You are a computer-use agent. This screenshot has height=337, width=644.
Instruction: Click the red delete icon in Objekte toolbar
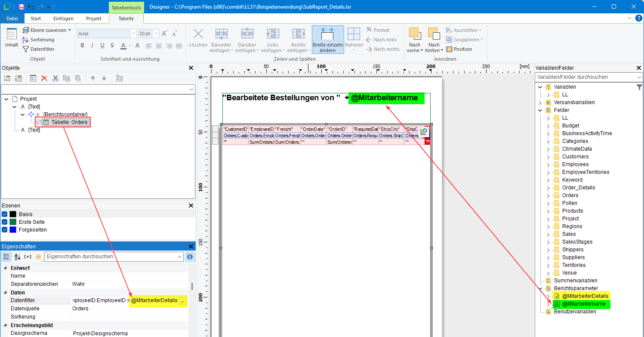(x=44, y=78)
